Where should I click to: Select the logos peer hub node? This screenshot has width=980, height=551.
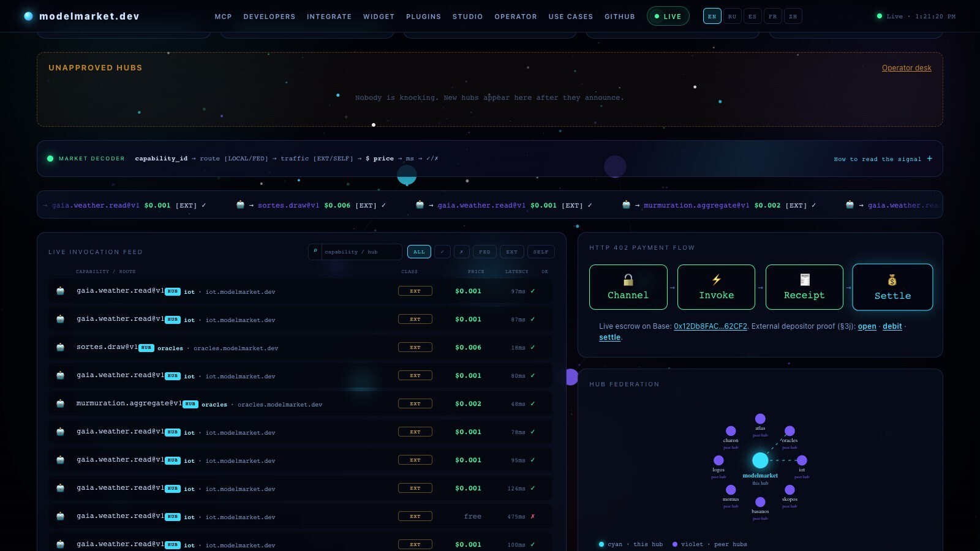pyautogui.click(x=718, y=460)
